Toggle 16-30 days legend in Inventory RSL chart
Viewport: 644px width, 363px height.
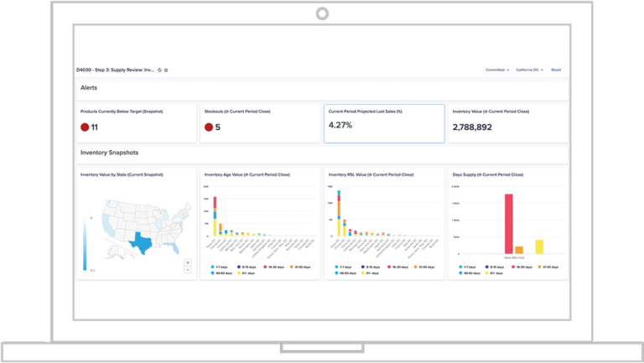click(x=398, y=267)
